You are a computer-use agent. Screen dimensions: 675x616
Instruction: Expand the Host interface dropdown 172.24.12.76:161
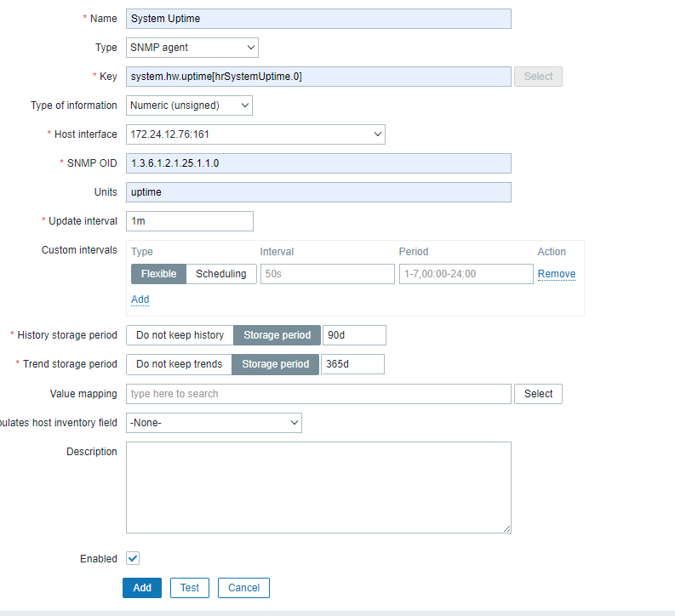point(255,134)
